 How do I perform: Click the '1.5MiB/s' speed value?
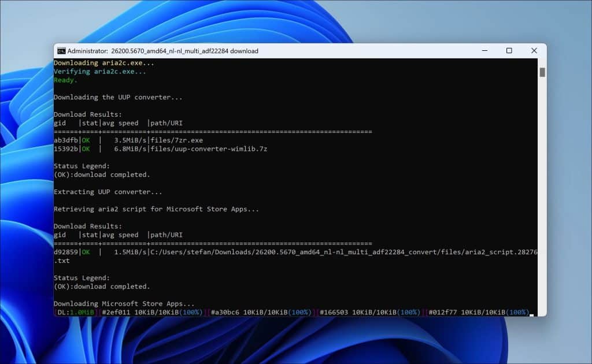(130, 252)
